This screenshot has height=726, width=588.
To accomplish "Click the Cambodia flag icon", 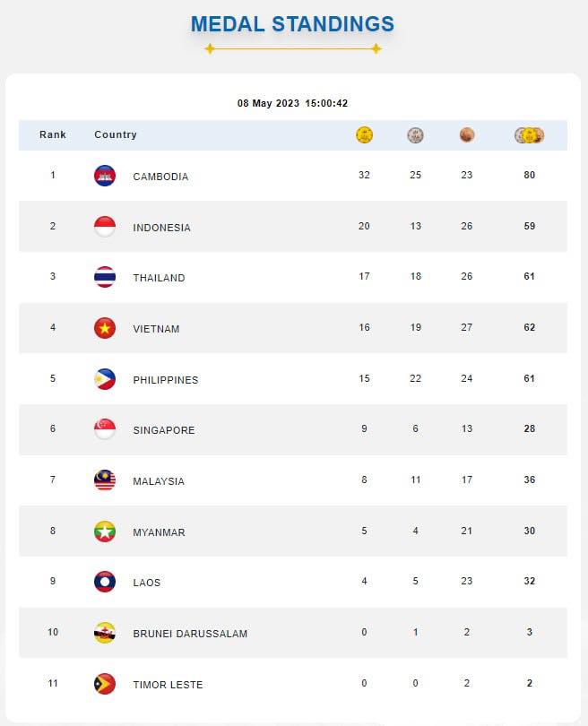I will [x=105, y=176].
